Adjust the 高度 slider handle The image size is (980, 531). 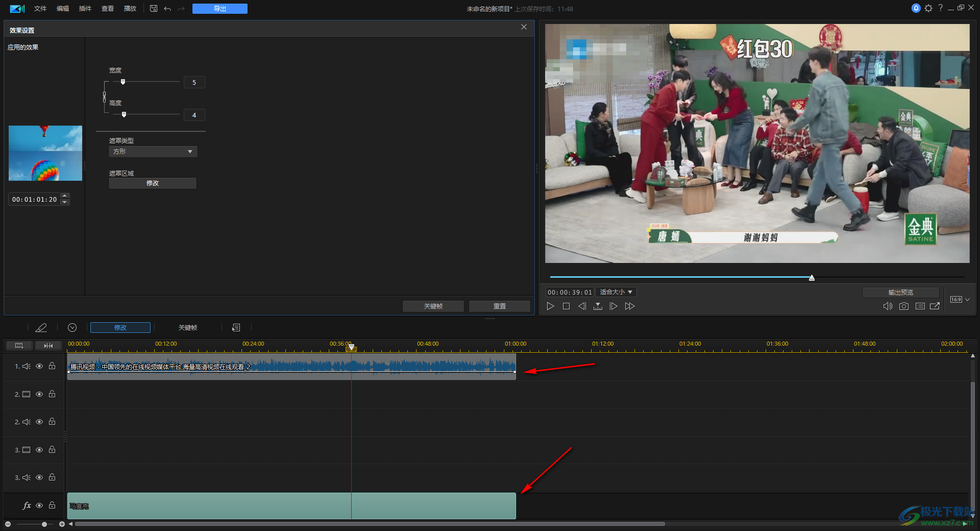[124, 114]
